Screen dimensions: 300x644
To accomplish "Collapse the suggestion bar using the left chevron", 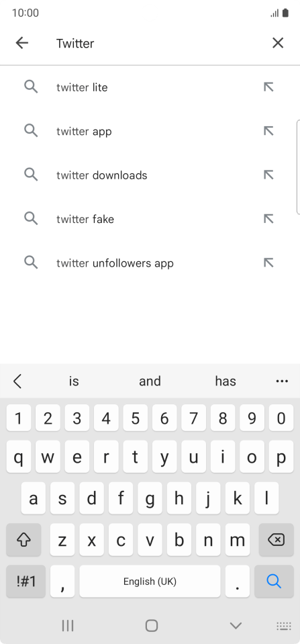I will coord(17,381).
